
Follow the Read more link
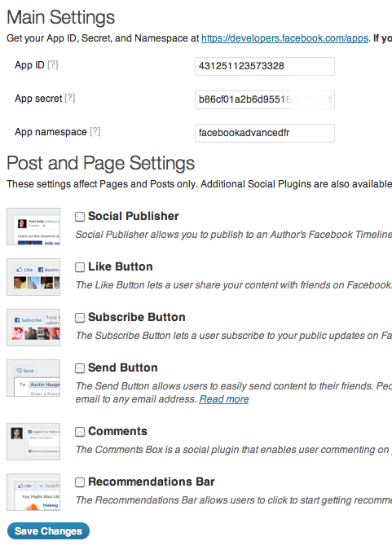tap(224, 399)
